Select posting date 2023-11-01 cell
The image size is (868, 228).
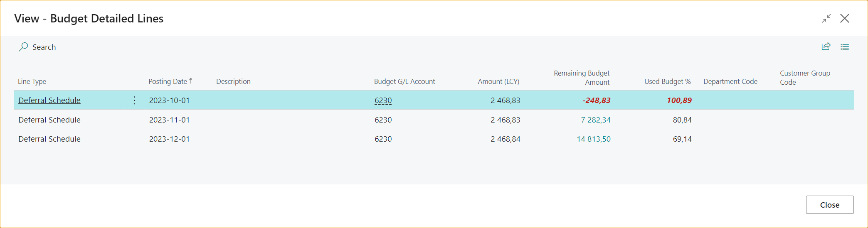click(169, 120)
